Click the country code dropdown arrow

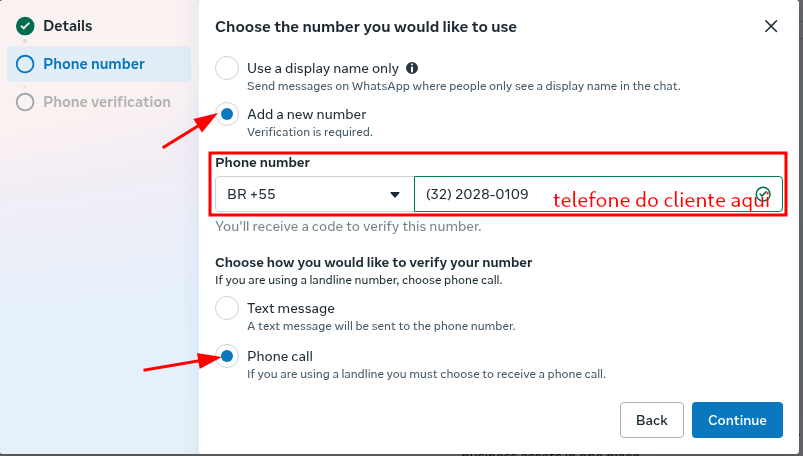pos(394,194)
